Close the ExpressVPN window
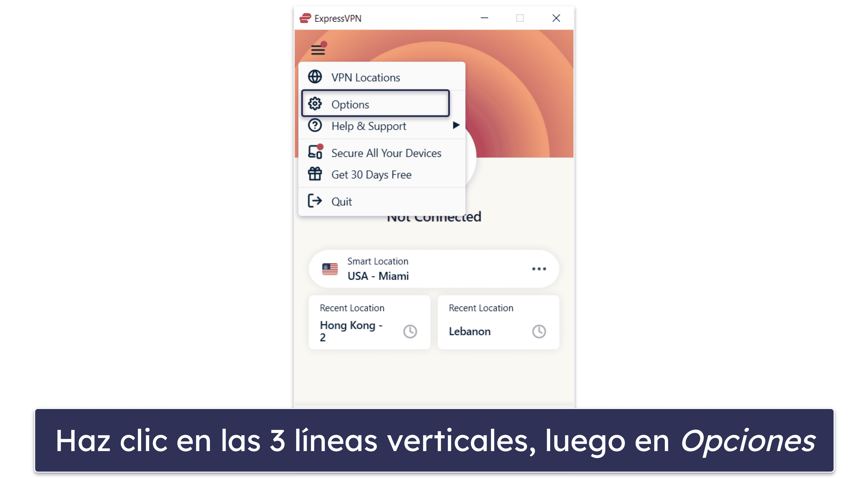This screenshot has width=868, height=478. pos(556,18)
